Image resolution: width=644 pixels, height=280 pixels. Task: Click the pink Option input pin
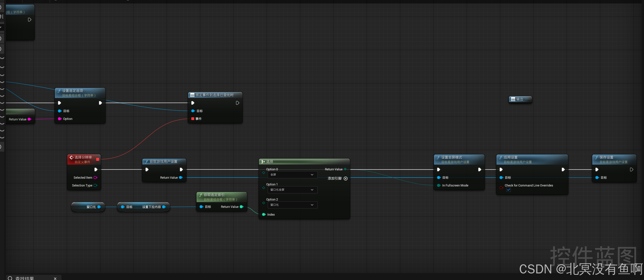(x=60, y=119)
